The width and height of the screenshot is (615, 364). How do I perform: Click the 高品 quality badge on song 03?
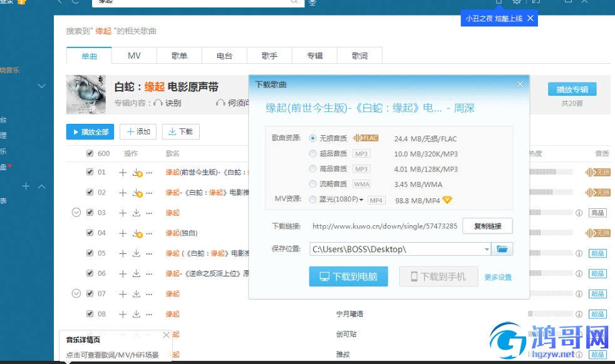click(x=597, y=213)
